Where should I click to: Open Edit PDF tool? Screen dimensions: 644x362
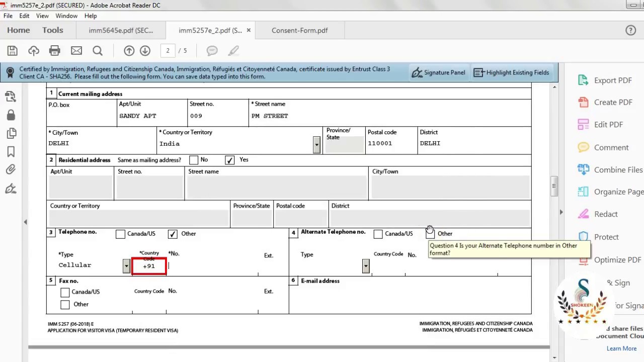(601, 125)
